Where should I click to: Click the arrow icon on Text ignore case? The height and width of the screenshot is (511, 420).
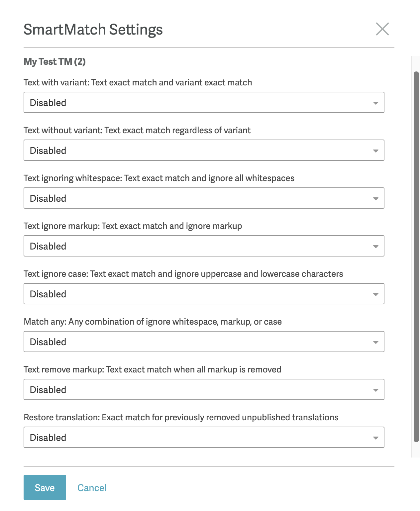[x=376, y=294]
